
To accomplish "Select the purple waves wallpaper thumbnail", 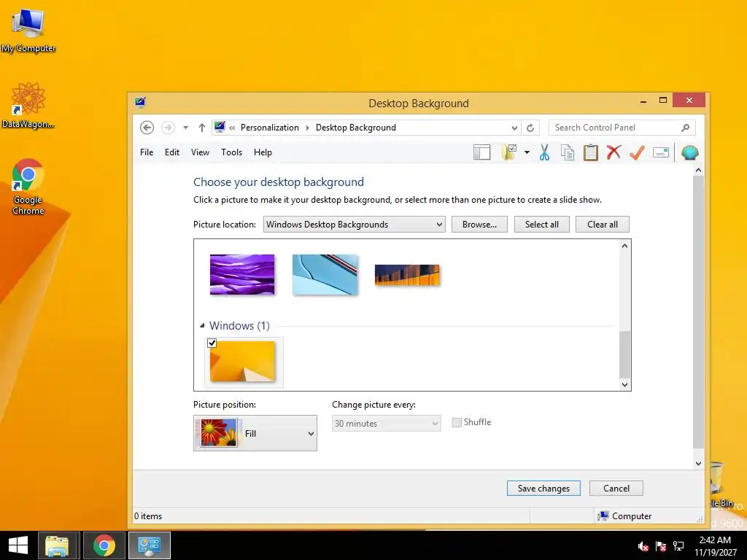I will 242,275.
